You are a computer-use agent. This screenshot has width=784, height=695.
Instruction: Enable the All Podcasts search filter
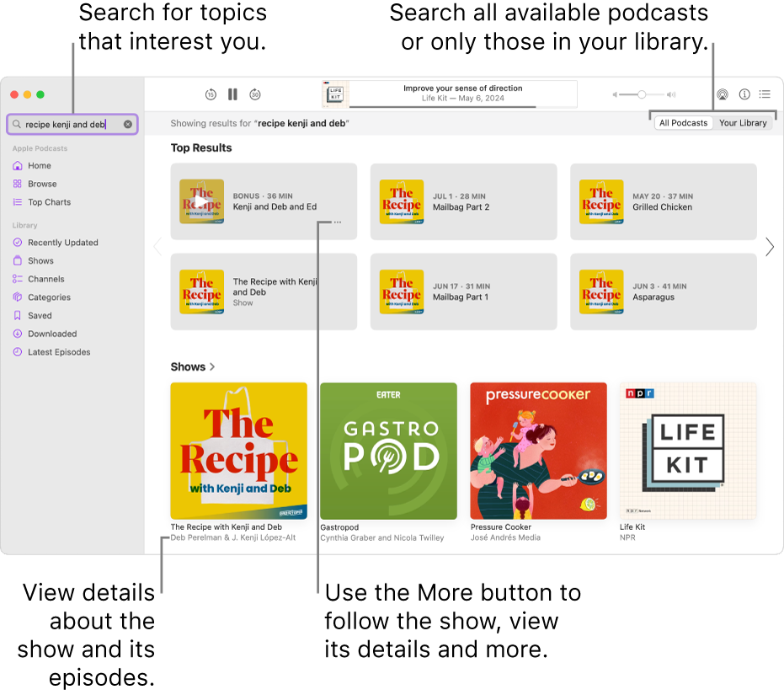click(x=683, y=122)
